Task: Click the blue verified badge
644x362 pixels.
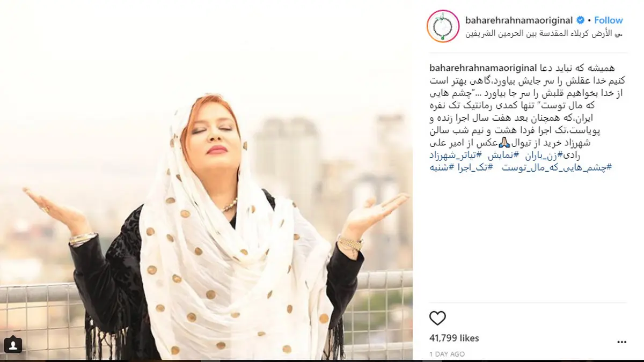Action: point(580,20)
